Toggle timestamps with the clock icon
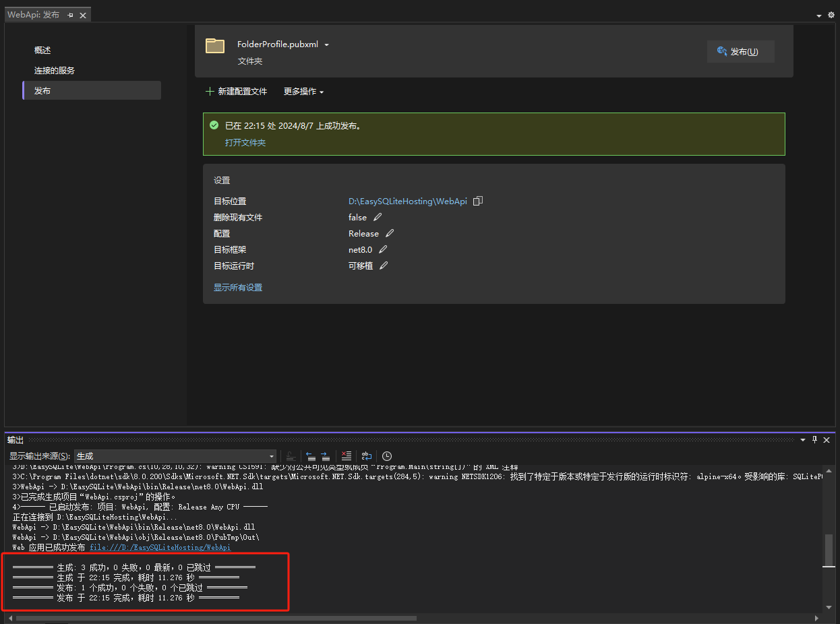840x624 pixels. click(386, 456)
